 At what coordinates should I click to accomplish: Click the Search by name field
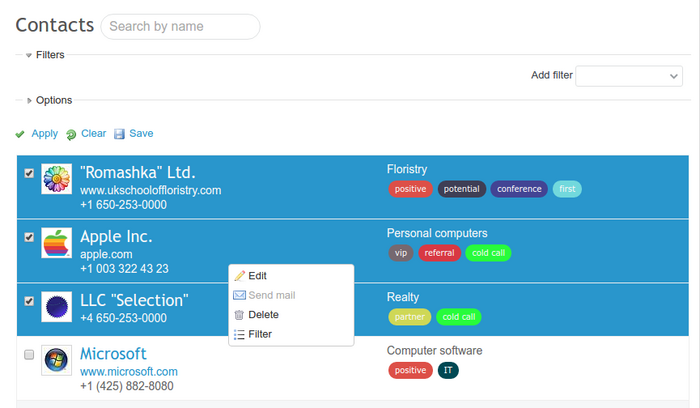coord(180,27)
